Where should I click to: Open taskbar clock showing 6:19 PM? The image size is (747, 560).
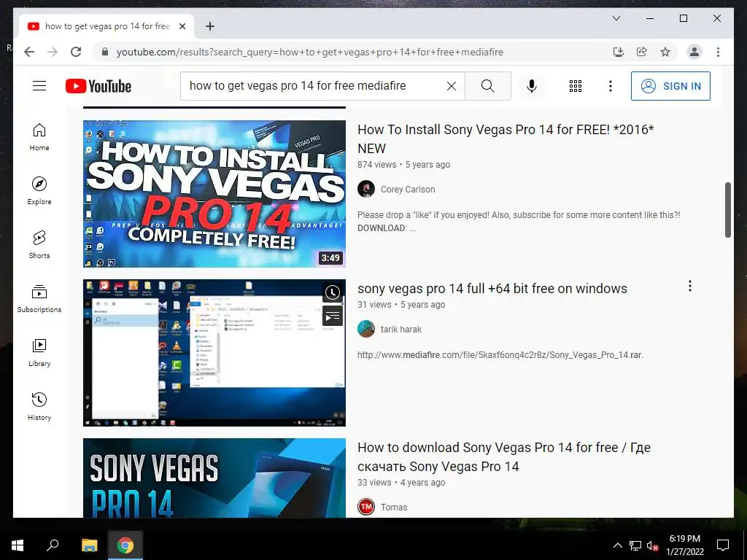[684, 545]
